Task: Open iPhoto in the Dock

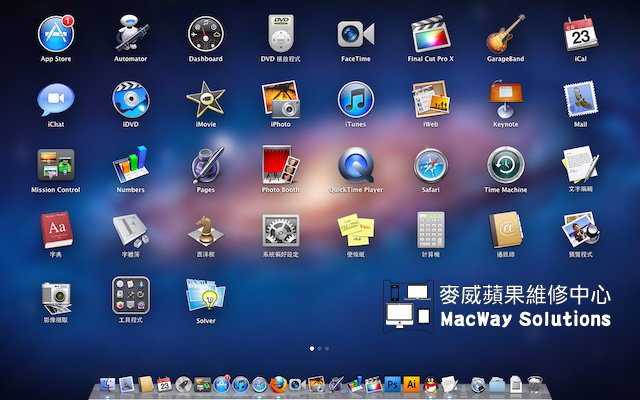Action: coord(316,384)
